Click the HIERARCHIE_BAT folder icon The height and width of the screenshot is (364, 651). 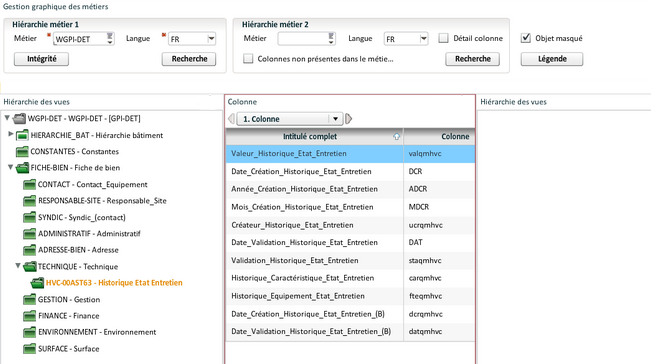click(x=22, y=135)
